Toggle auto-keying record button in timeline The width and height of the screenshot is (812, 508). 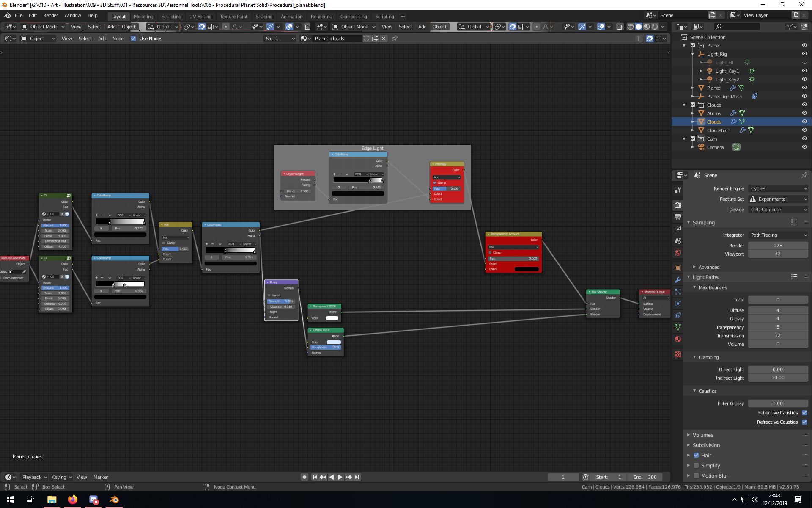click(x=304, y=477)
